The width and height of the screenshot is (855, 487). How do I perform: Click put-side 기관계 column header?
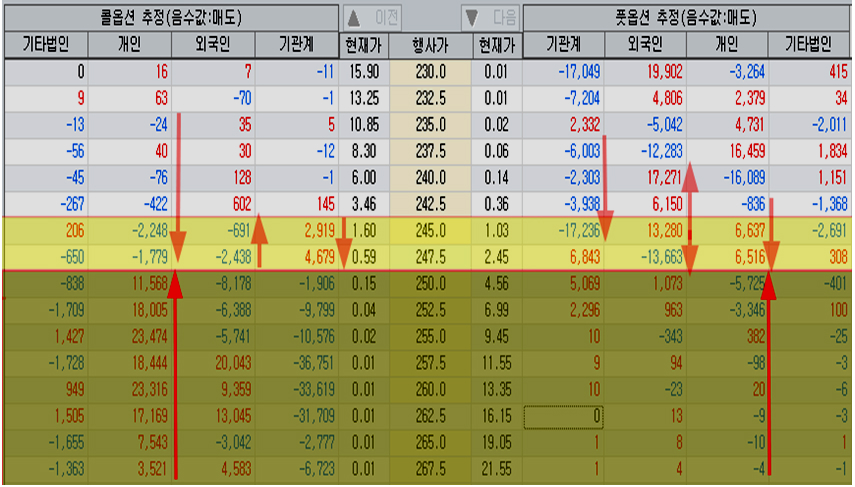[x=563, y=45]
